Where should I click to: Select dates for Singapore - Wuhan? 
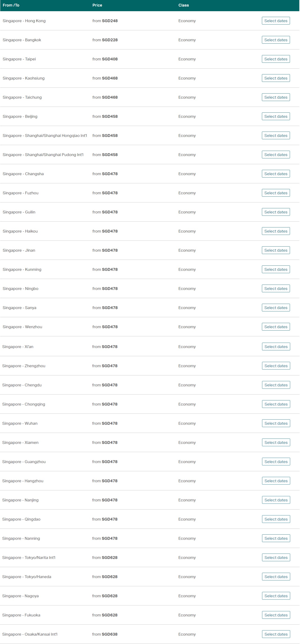(x=276, y=423)
